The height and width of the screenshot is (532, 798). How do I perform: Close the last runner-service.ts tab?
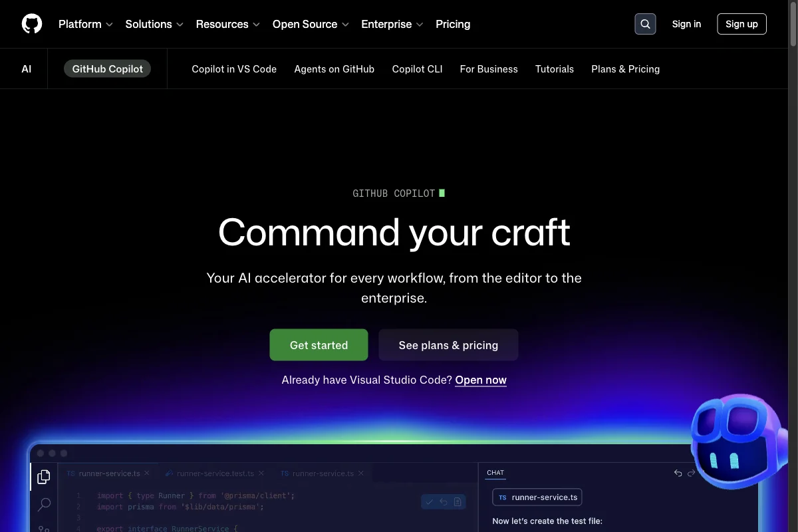(x=361, y=473)
